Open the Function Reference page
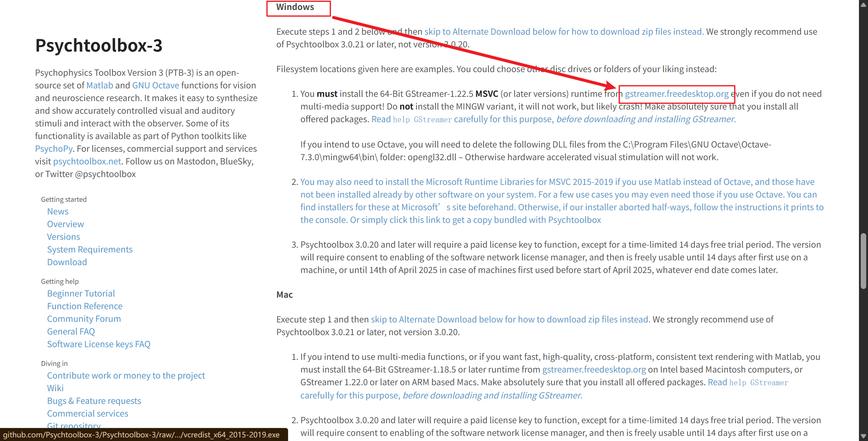 pyautogui.click(x=84, y=306)
